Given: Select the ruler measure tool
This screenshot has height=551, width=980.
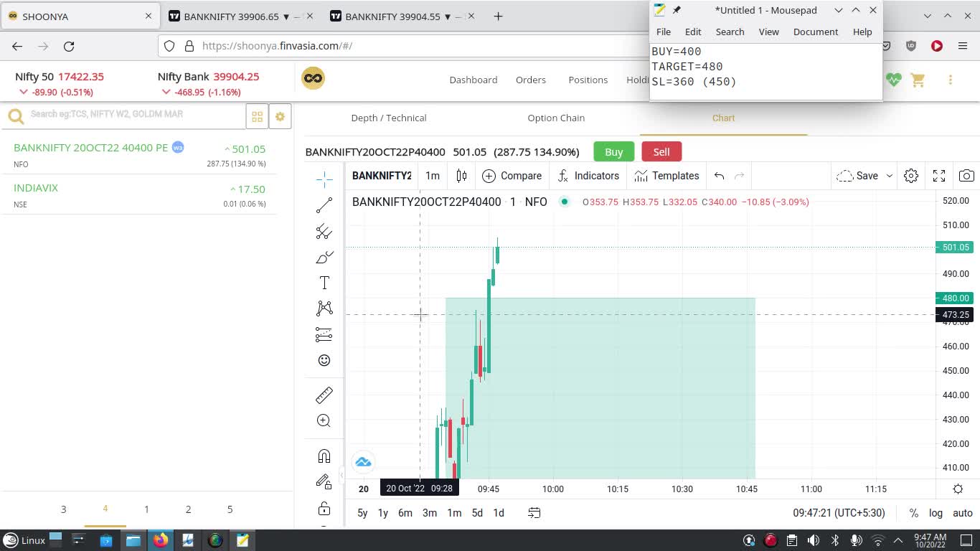Looking at the screenshot, I should [324, 395].
